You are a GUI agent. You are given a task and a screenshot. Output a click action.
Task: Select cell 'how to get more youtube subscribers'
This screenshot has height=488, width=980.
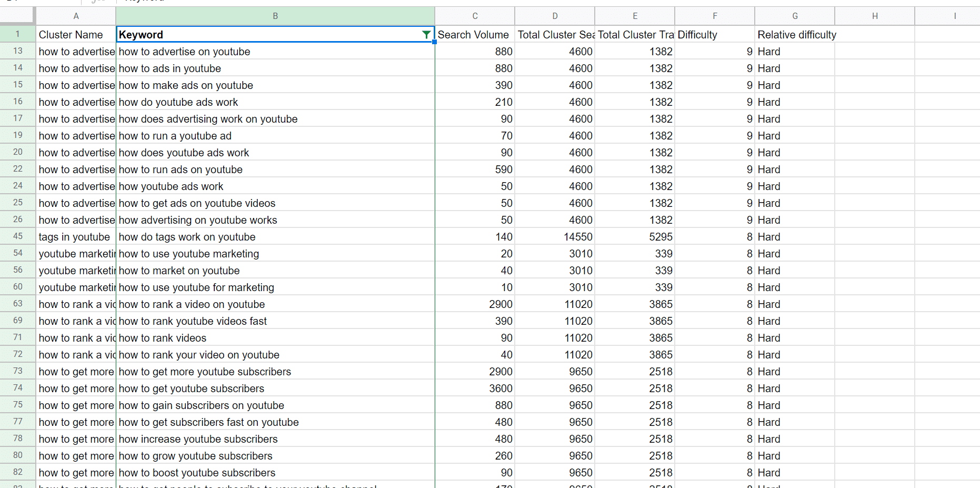coord(275,372)
